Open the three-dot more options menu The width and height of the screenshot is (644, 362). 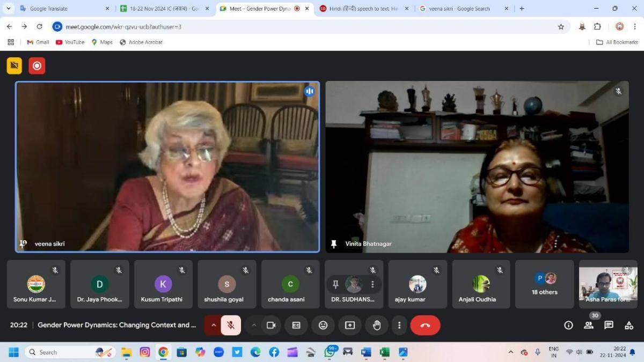399,325
